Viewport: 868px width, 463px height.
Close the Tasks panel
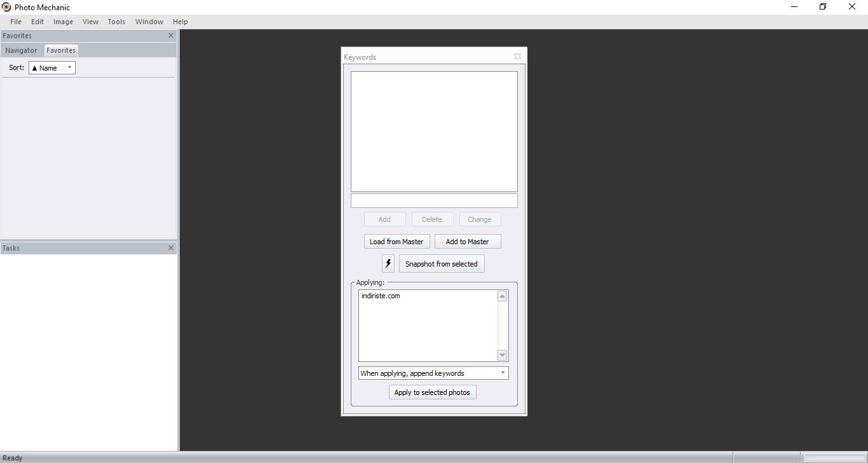170,248
